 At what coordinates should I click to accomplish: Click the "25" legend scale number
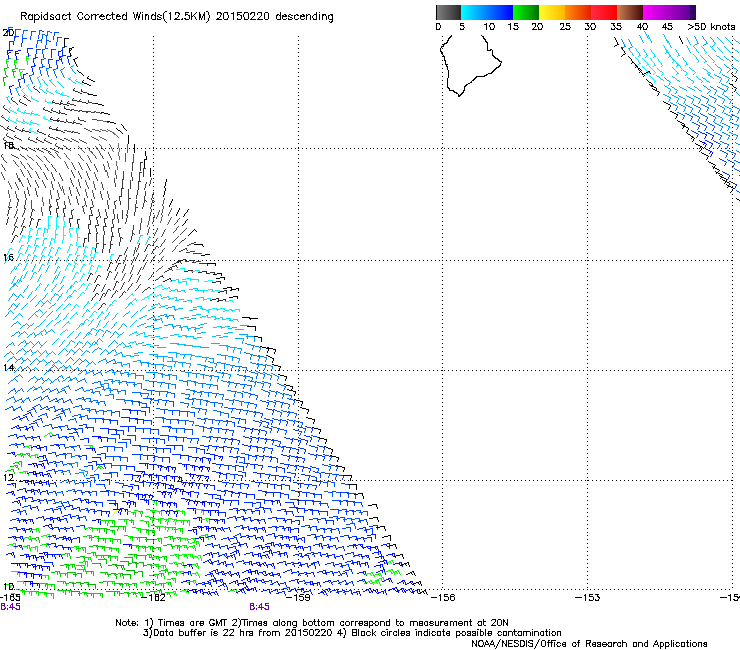tap(565, 27)
